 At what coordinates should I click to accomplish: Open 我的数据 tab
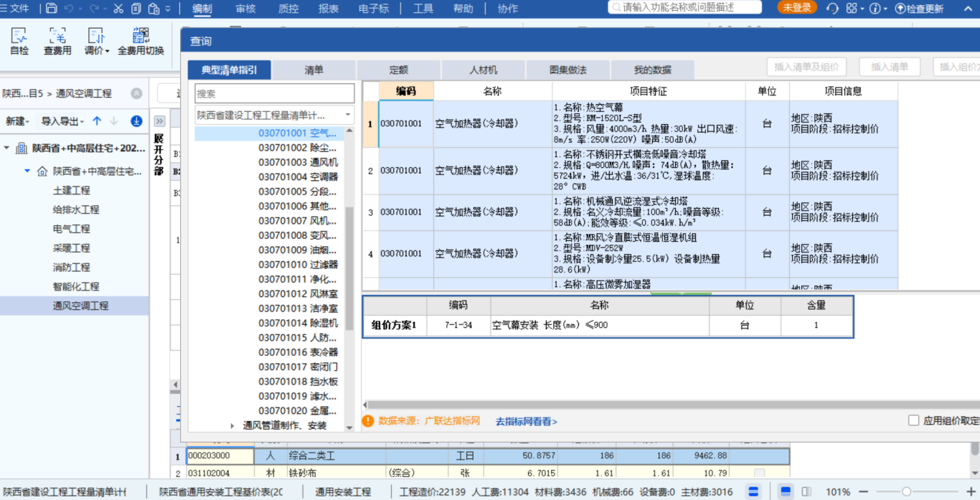click(653, 70)
